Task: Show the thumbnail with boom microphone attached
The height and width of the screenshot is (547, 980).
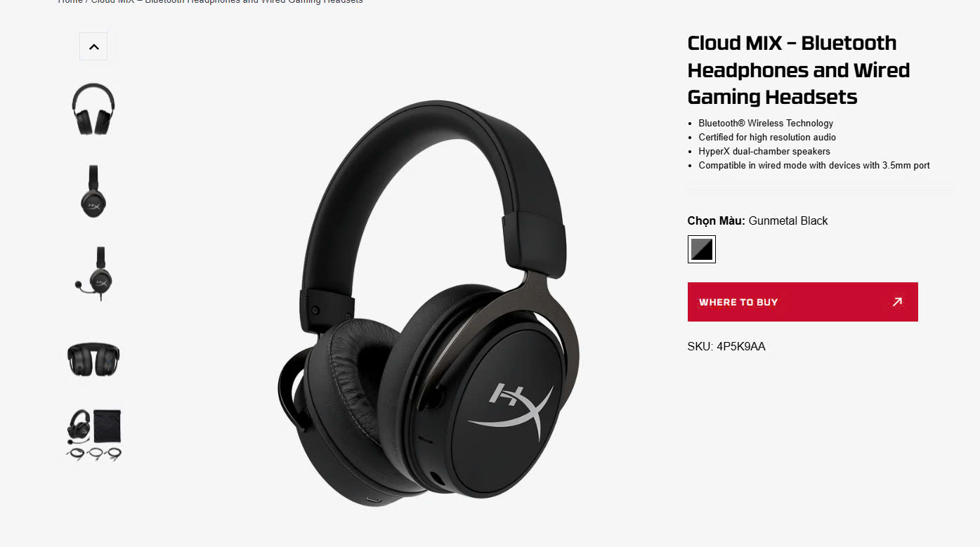Action: click(93, 273)
